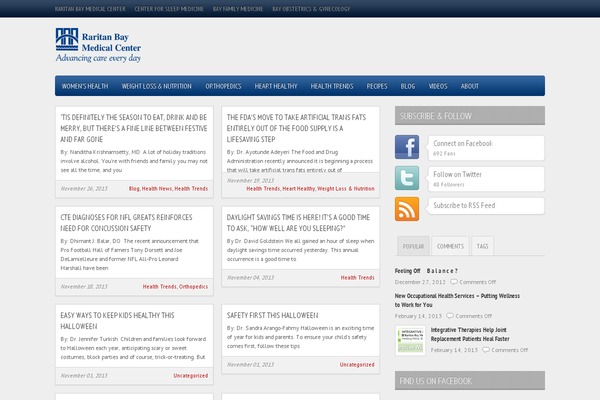Go to Orthopedics section
Viewport: 600px width, 400px height.
223,86
